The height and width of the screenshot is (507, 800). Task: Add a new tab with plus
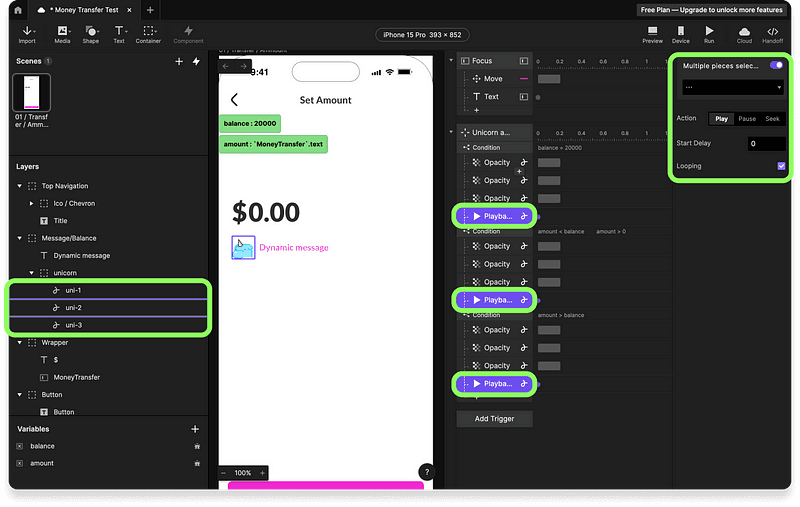[150, 10]
